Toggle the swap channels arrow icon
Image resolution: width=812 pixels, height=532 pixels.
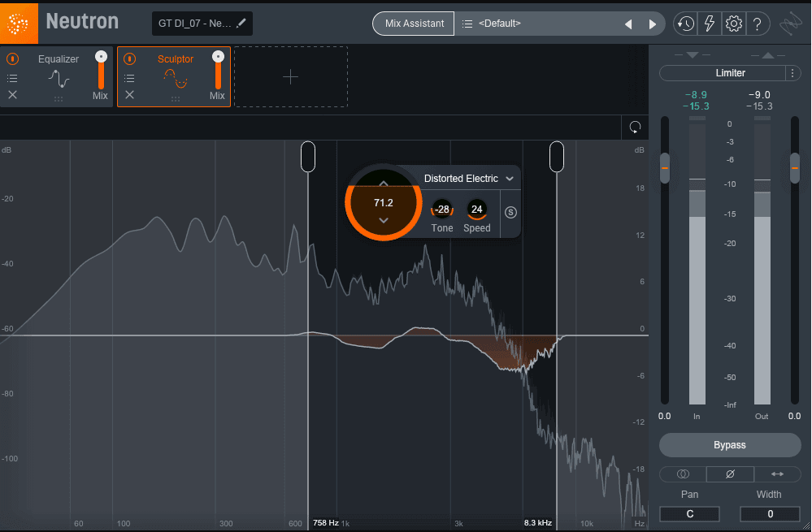point(777,474)
